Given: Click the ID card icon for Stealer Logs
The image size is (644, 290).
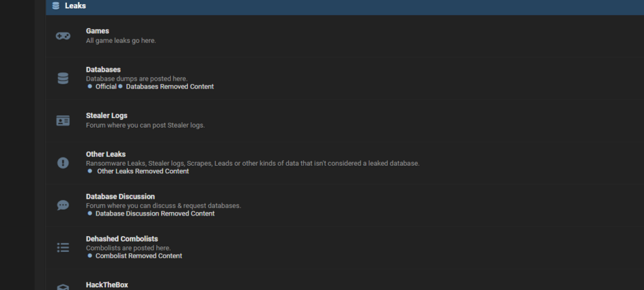Looking at the screenshot, I should (x=63, y=121).
